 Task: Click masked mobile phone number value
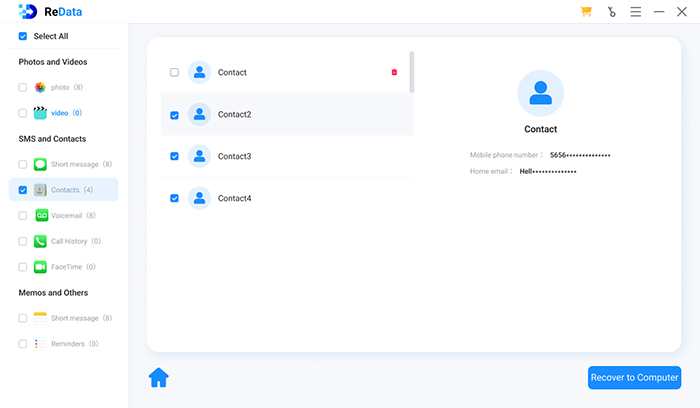[x=580, y=155]
